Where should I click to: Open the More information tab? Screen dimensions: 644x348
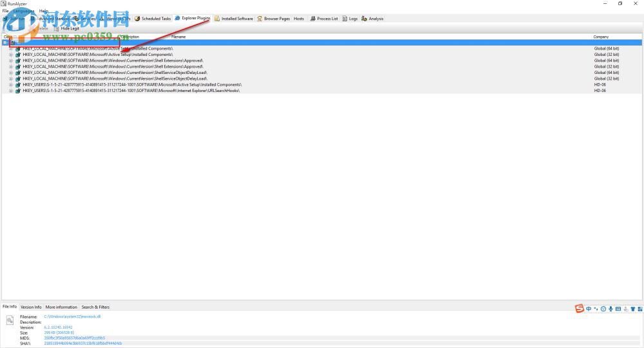click(x=61, y=307)
